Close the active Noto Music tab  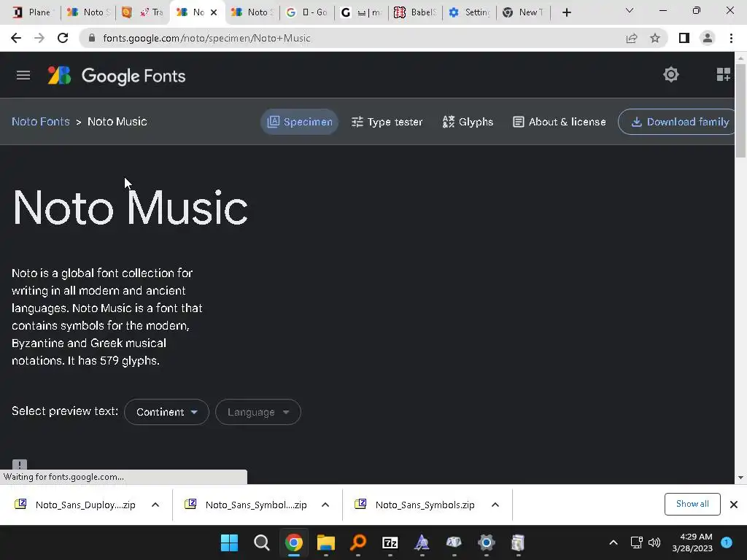coord(214,12)
